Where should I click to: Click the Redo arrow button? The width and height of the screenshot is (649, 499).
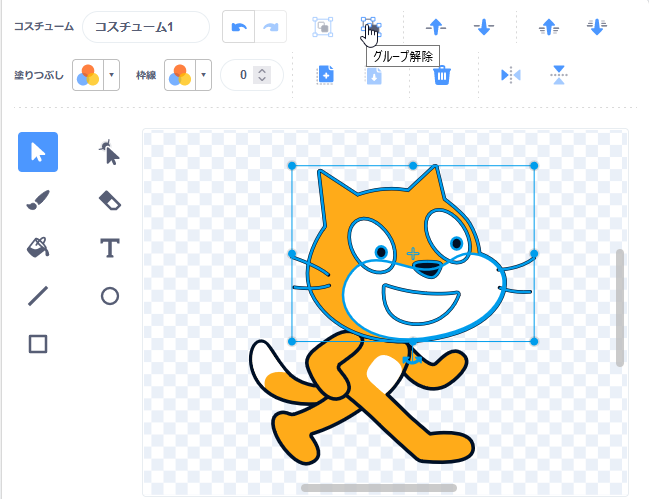[270, 27]
